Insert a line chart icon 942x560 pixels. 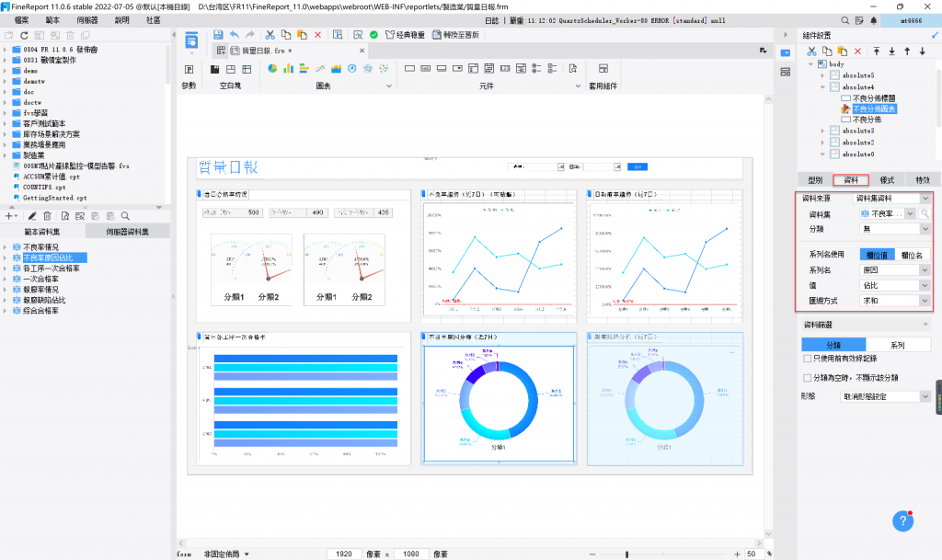pos(320,68)
